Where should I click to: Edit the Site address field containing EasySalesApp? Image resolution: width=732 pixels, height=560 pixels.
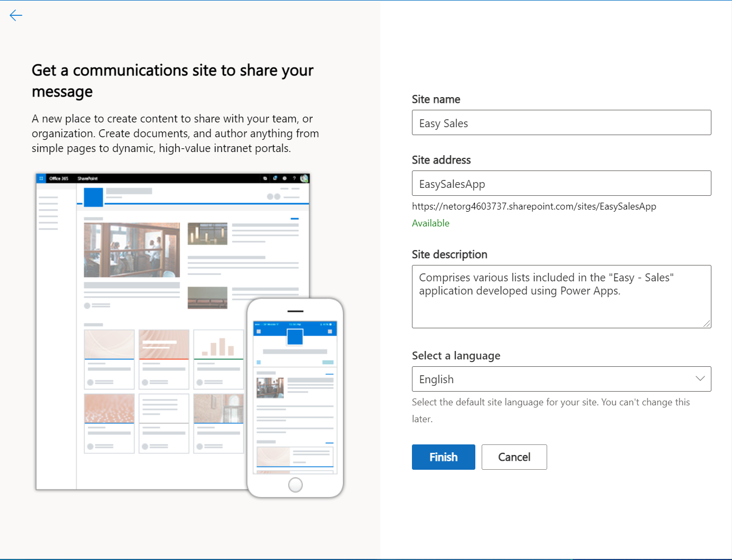pyautogui.click(x=561, y=183)
